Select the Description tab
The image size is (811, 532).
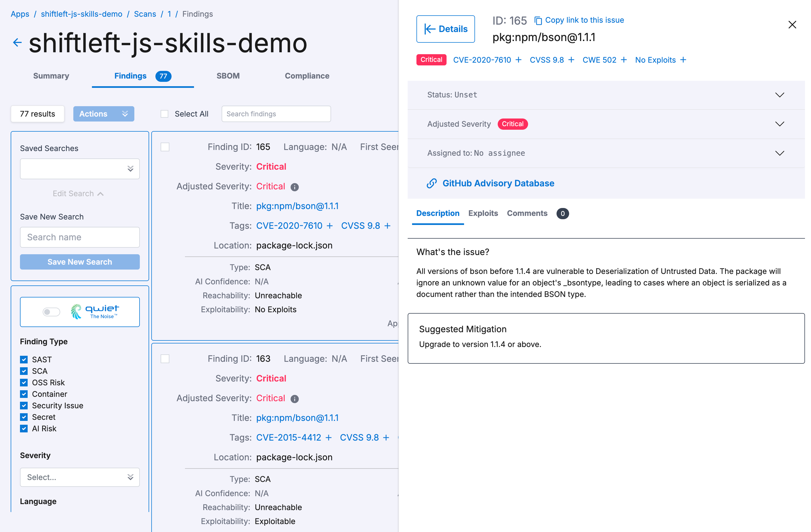pyautogui.click(x=438, y=213)
